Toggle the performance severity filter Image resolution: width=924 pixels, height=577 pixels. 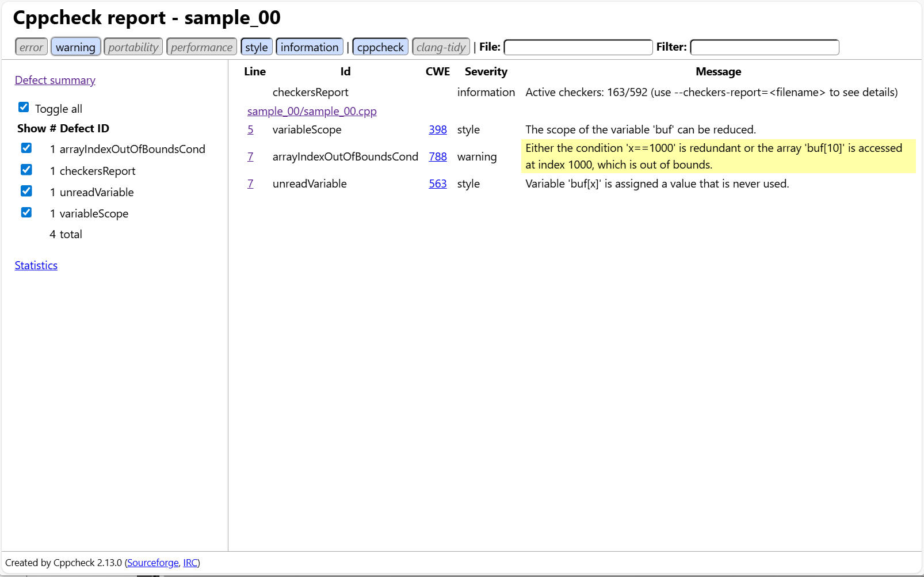(x=201, y=47)
